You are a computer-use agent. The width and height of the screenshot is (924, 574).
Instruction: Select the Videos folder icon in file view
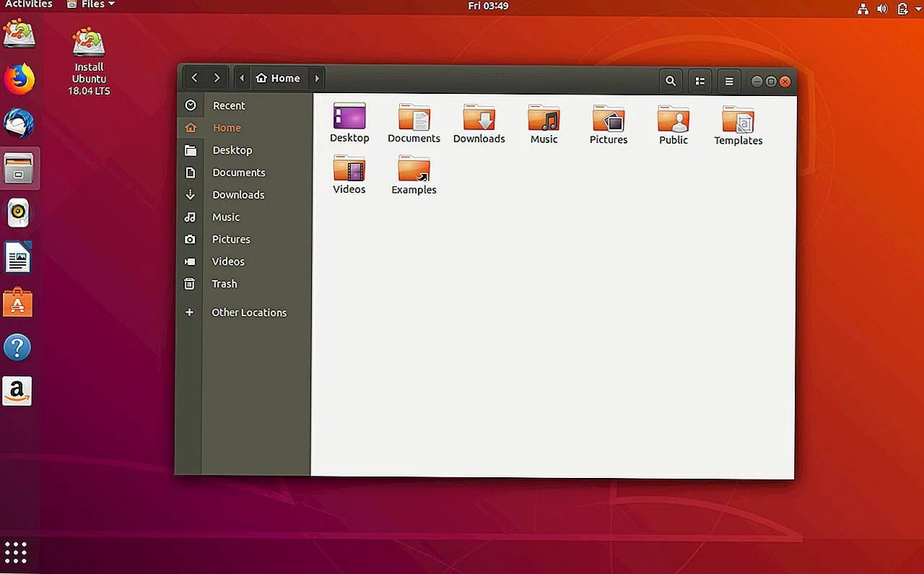click(x=349, y=168)
